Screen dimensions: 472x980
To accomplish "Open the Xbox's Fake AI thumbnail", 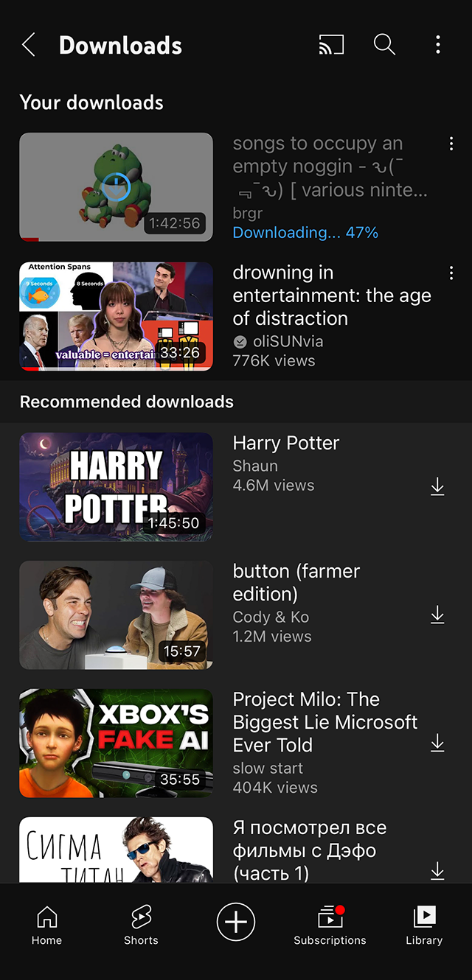I will [x=116, y=743].
